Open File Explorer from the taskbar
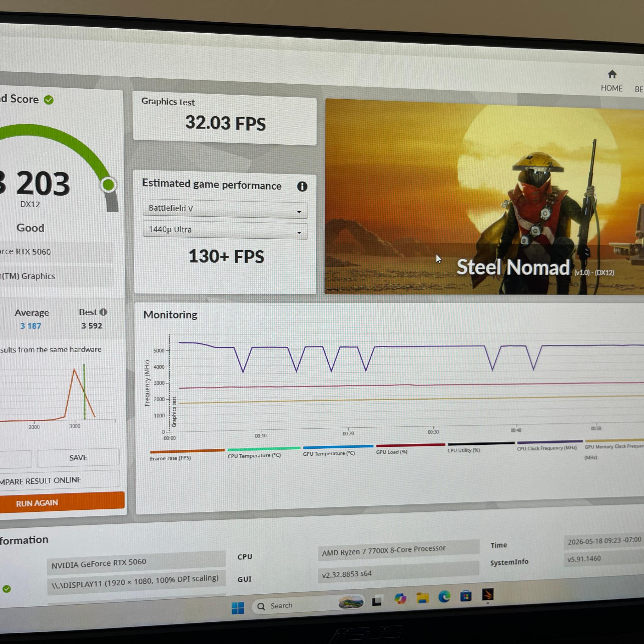 point(422,598)
